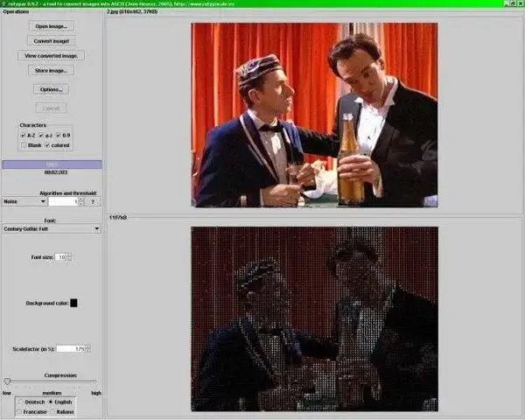
Task: Click the original source photo preview
Action: click(x=314, y=115)
